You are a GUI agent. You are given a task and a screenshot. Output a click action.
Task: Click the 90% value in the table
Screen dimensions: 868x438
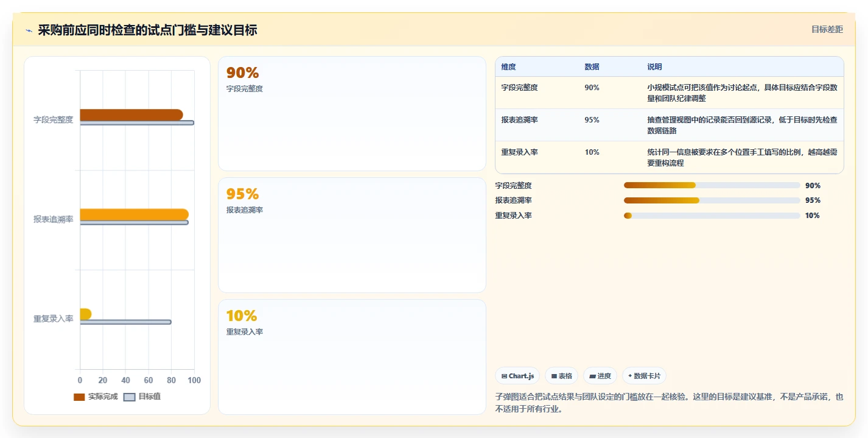(592, 88)
